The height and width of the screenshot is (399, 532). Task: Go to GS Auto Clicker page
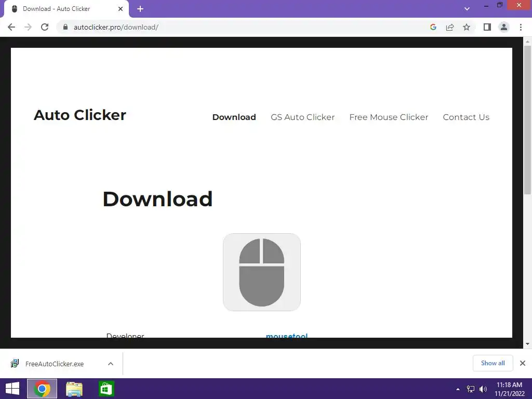[x=303, y=117]
